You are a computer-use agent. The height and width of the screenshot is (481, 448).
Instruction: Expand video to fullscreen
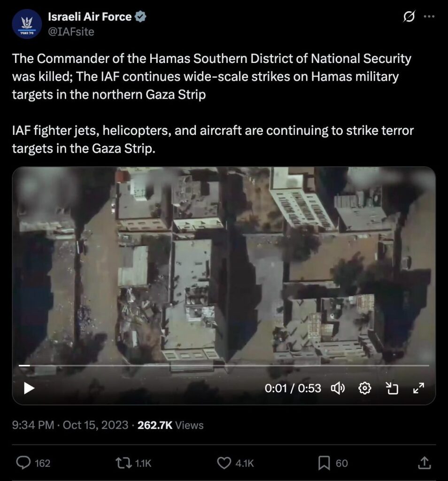point(418,388)
